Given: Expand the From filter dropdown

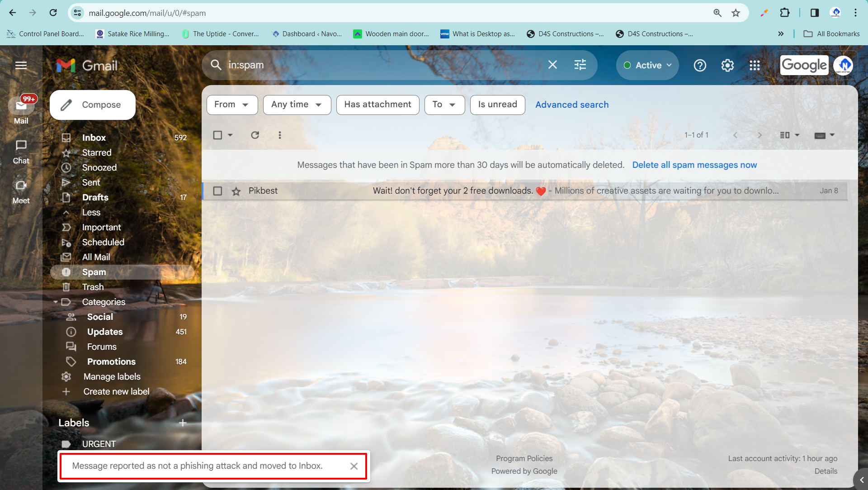Looking at the screenshot, I should click(232, 105).
